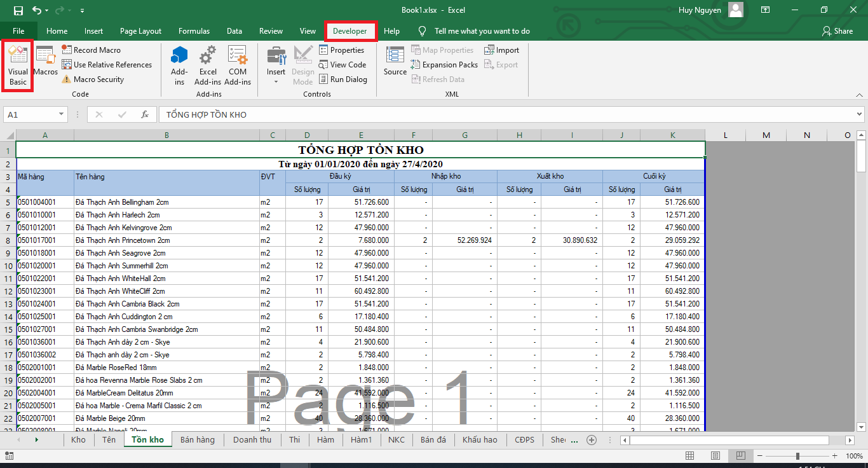
Task: Click the View Code icon
Action: coord(323,65)
